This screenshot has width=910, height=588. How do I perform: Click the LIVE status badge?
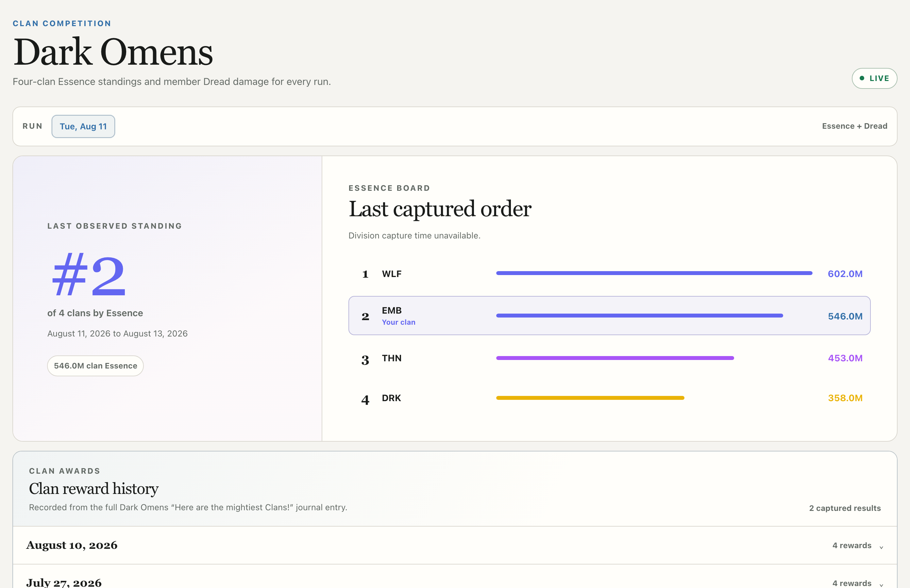click(x=874, y=78)
